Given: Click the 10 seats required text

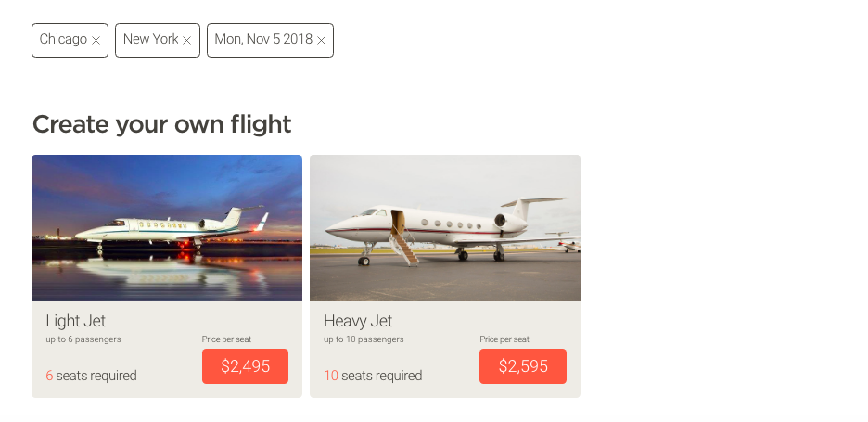Looking at the screenshot, I should [x=373, y=376].
